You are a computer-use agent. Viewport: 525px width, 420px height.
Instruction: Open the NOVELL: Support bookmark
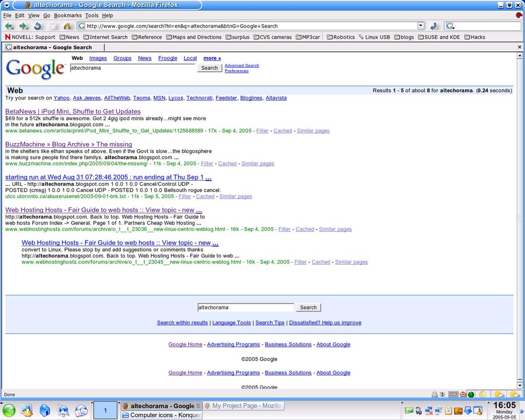pos(30,37)
